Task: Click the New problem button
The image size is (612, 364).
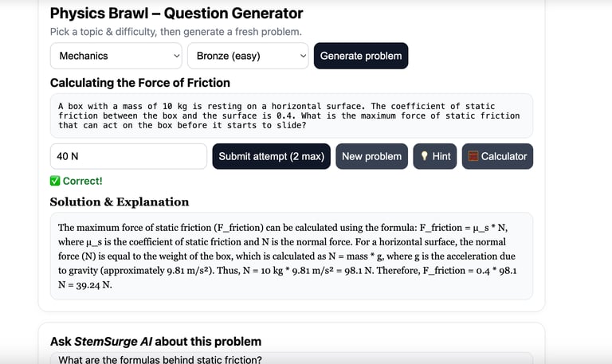Action: pyautogui.click(x=371, y=156)
